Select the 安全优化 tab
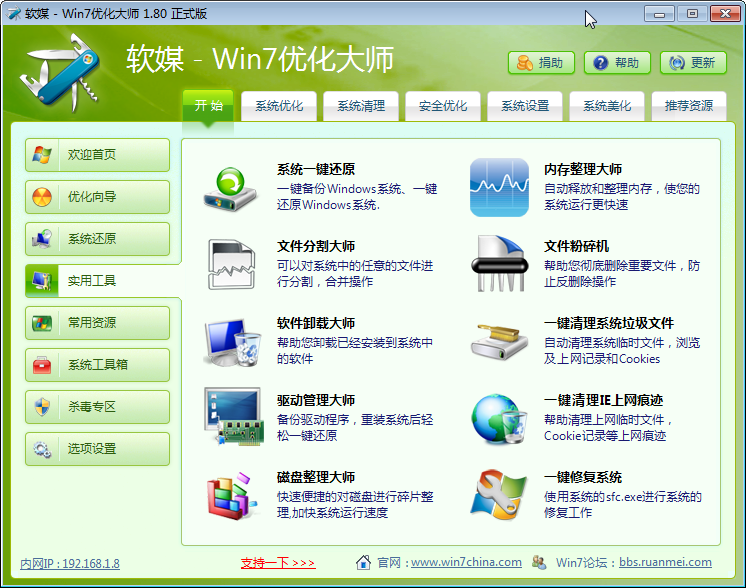The height and width of the screenshot is (588, 746). pyautogui.click(x=443, y=106)
